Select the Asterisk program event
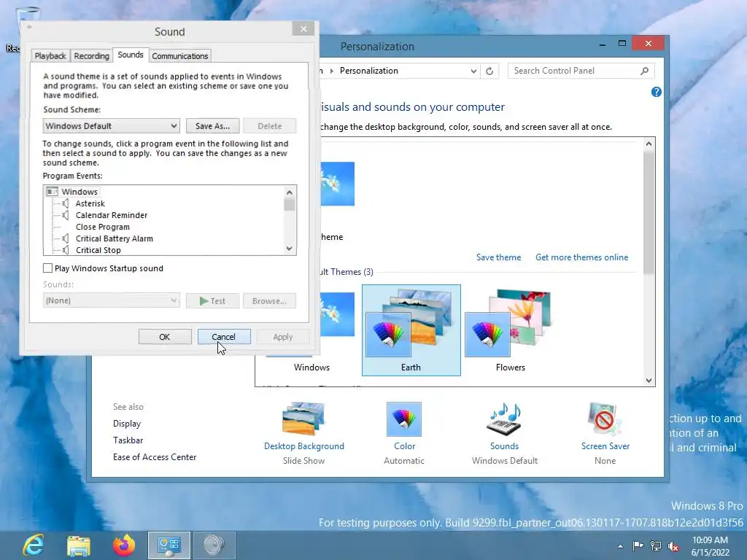747x560 pixels. click(90, 203)
